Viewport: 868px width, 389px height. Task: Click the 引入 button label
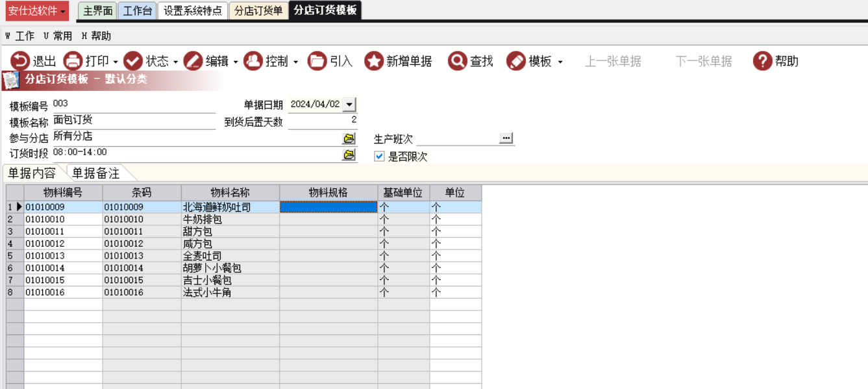click(341, 61)
